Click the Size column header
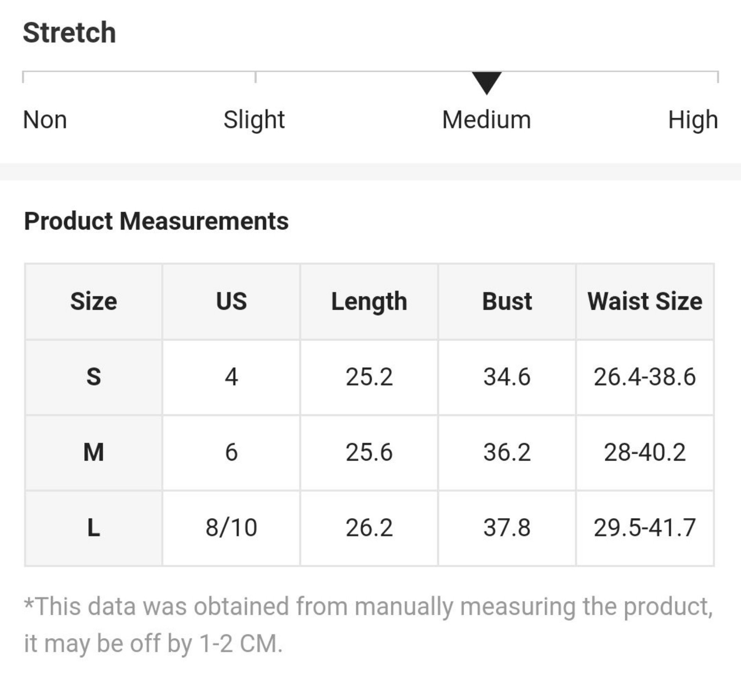Image resolution: width=741 pixels, height=700 pixels. pos(94,301)
